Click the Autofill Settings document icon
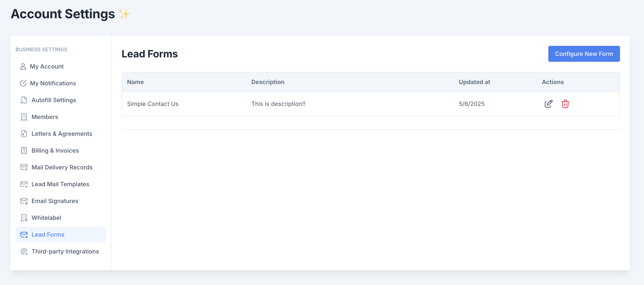Image resolution: width=644 pixels, height=285 pixels. [24, 100]
